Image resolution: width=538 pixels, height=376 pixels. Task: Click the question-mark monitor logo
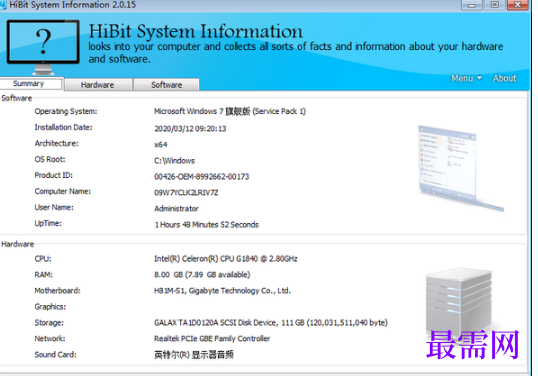(x=43, y=47)
